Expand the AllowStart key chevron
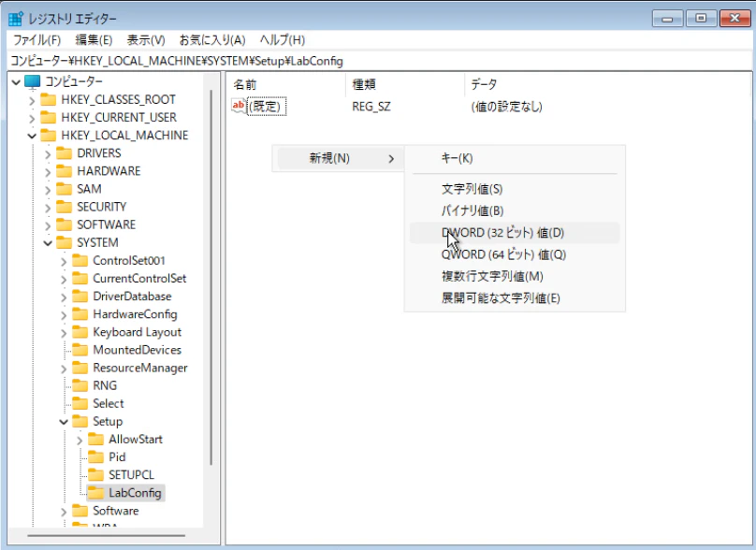756x550 pixels. (x=80, y=440)
